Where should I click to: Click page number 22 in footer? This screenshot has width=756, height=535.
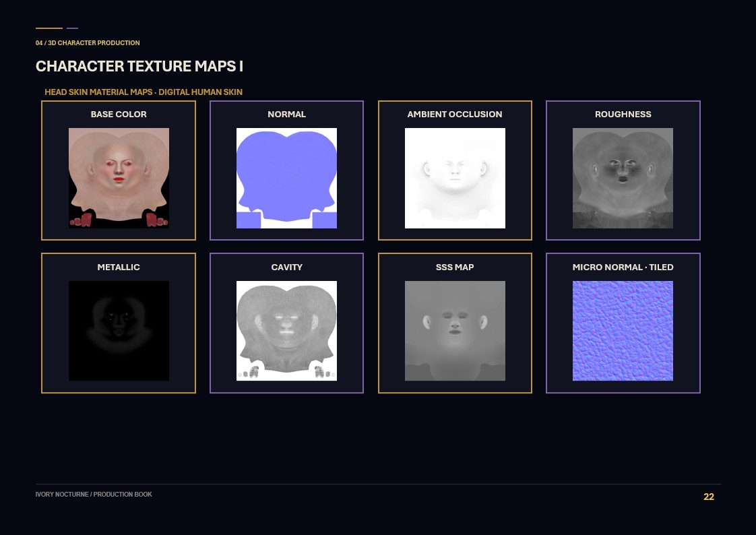point(709,497)
